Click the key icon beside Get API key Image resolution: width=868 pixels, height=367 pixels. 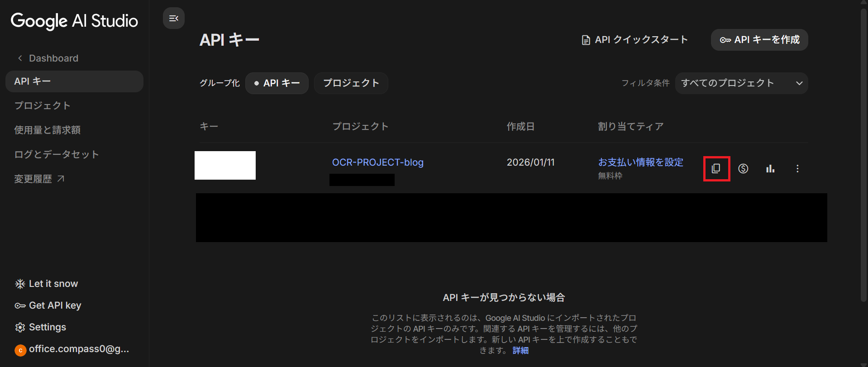coord(20,306)
